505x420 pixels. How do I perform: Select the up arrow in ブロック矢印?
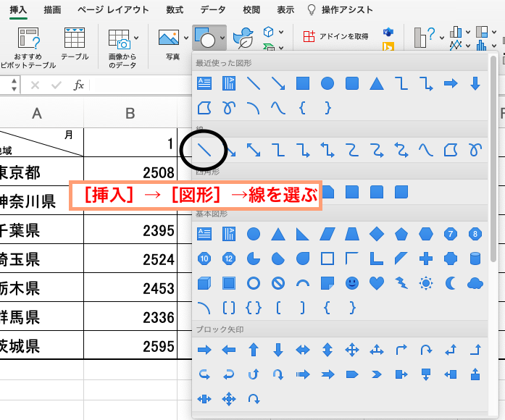[x=254, y=350]
